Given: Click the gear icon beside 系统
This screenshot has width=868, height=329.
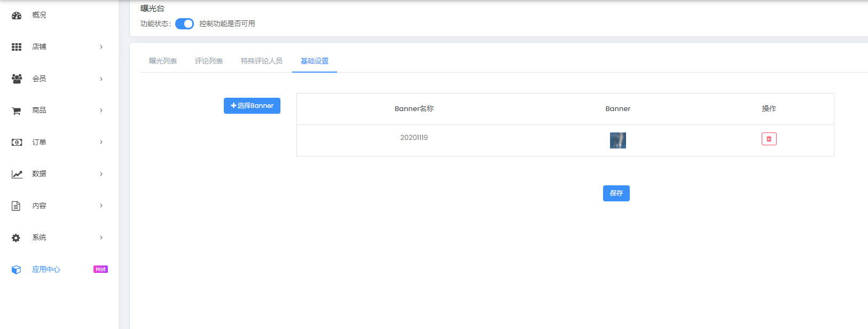Looking at the screenshot, I should (x=16, y=238).
